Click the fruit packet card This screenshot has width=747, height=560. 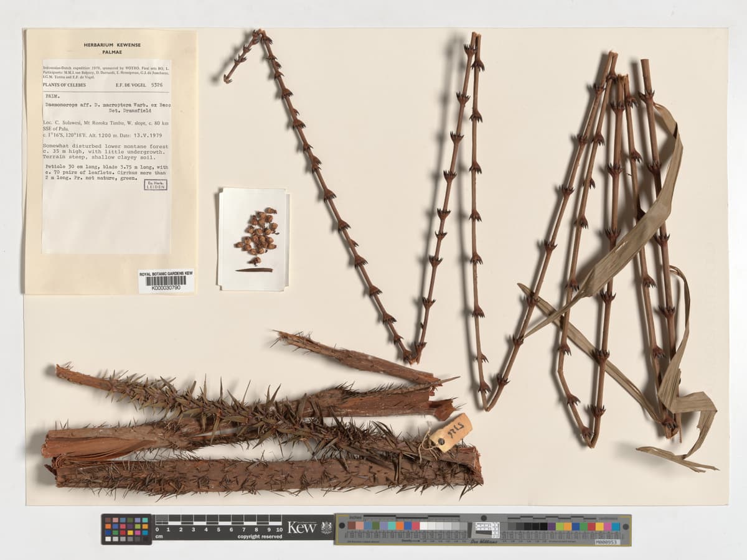pyautogui.click(x=253, y=240)
